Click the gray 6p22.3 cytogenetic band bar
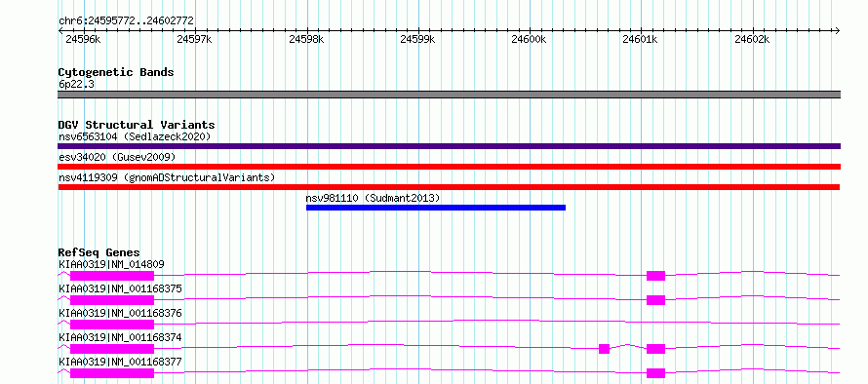The width and height of the screenshot is (868, 384). (x=449, y=95)
